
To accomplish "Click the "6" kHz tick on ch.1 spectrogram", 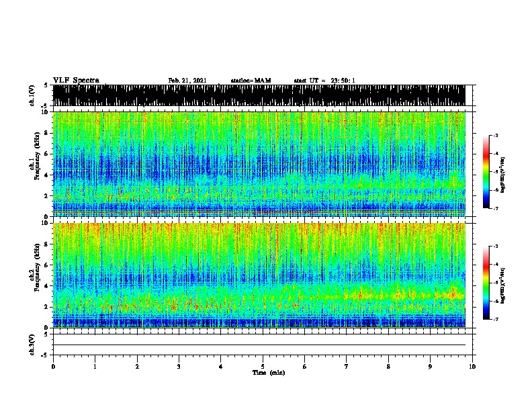I will [47, 154].
